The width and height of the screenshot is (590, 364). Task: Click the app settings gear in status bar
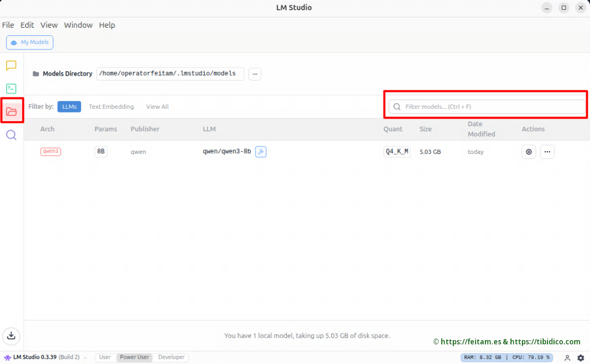coord(581,357)
